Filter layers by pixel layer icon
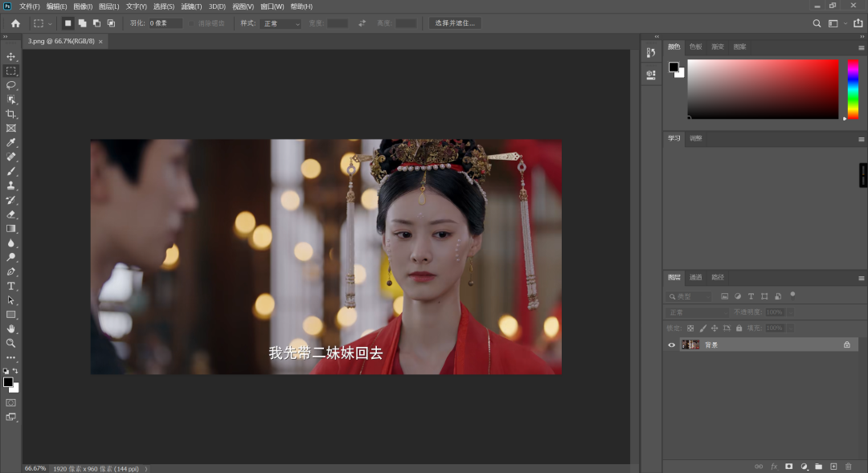The height and width of the screenshot is (473, 868). pos(724,296)
